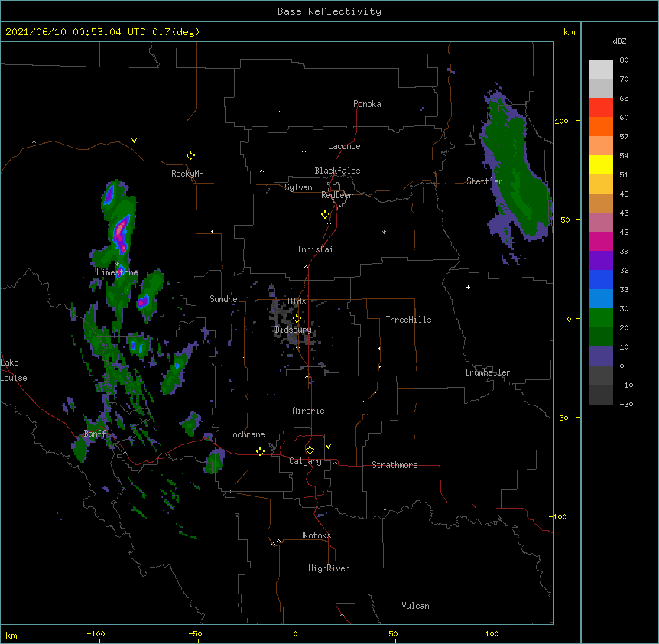Click the Sylvan label
This screenshot has width=659, height=644.
pos(298,187)
